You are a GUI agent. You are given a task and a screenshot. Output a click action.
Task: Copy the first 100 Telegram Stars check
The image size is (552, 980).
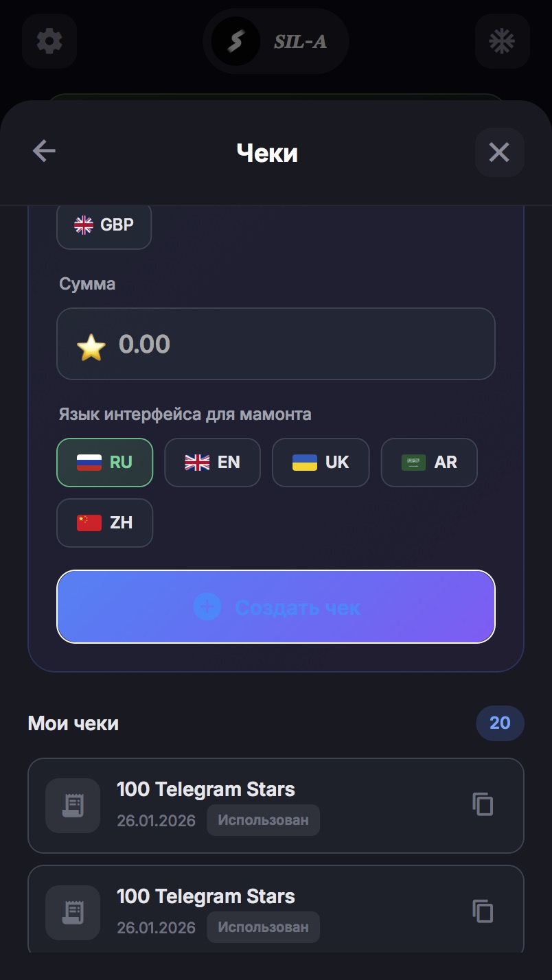(483, 804)
